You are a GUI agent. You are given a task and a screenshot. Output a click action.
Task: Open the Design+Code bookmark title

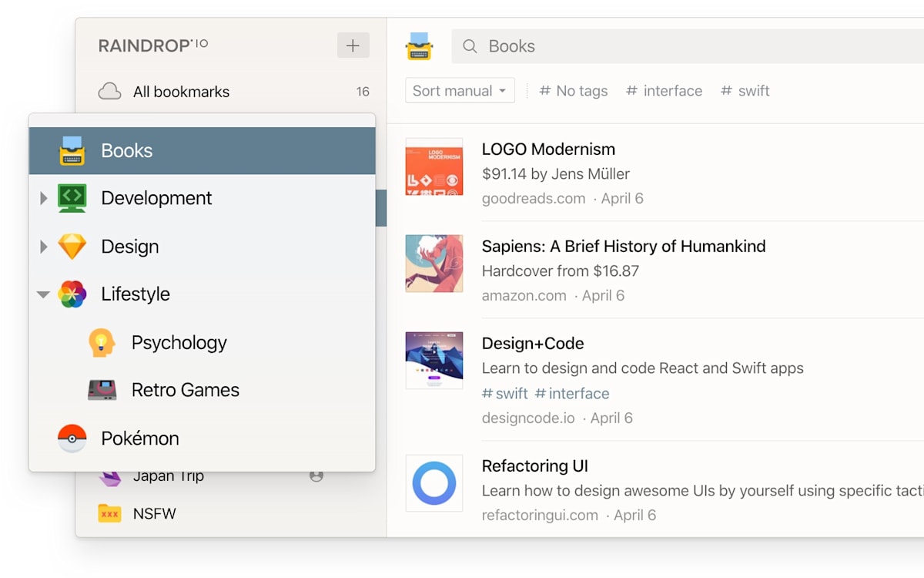[x=533, y=344]
